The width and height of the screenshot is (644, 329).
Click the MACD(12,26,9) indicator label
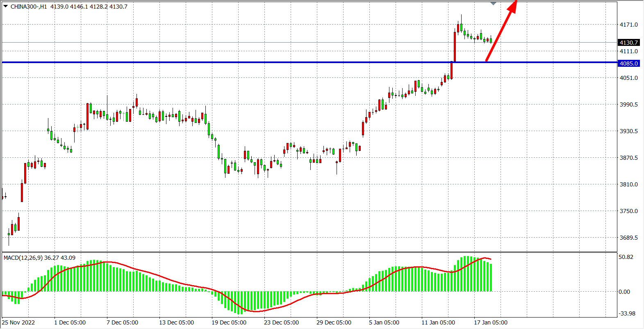tap(23, 258)
